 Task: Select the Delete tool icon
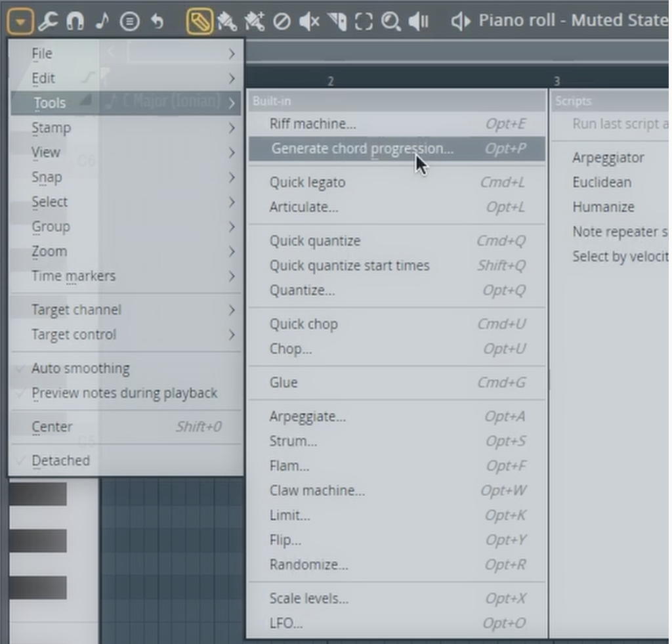click(282, 22)
